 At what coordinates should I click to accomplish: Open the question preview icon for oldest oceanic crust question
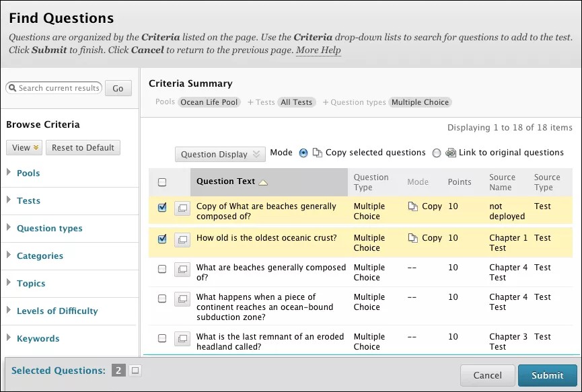(x=182, y=239)
